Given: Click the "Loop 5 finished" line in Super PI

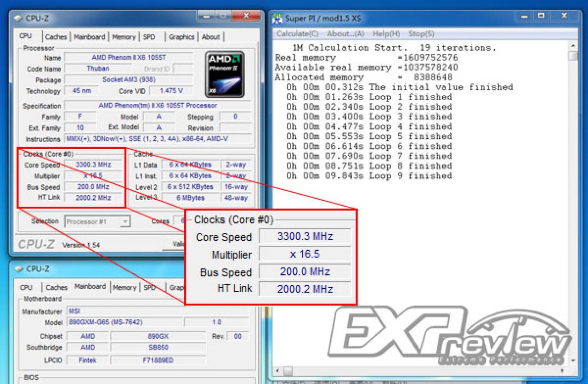Looking at the screenshot, I should pyautogui.click(x=369, y=136).
